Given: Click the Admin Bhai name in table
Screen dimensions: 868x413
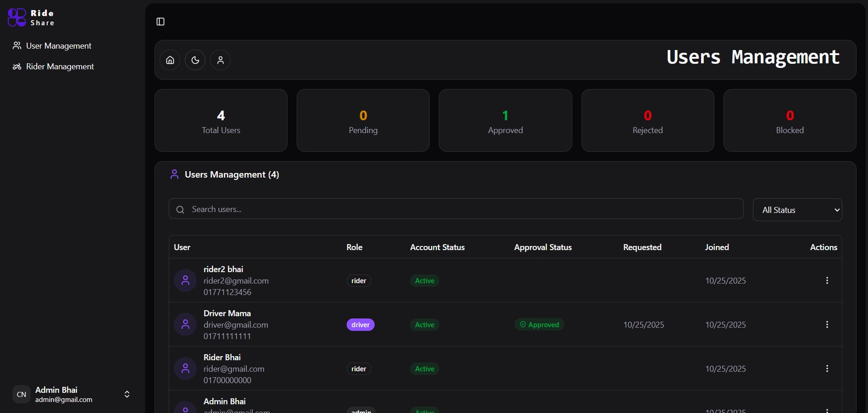Looking at the screenshot, I should [x=225, y=402].
